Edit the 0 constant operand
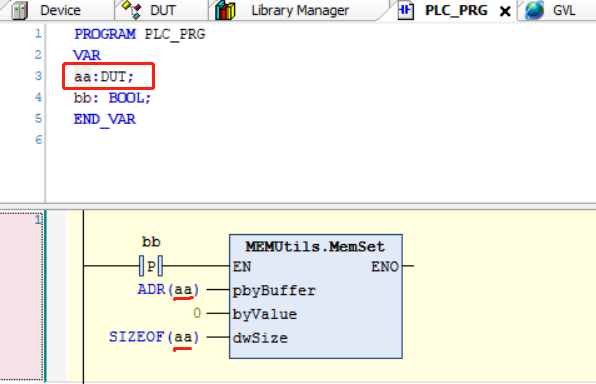This screenshot has height=384, width=596. 197,313
